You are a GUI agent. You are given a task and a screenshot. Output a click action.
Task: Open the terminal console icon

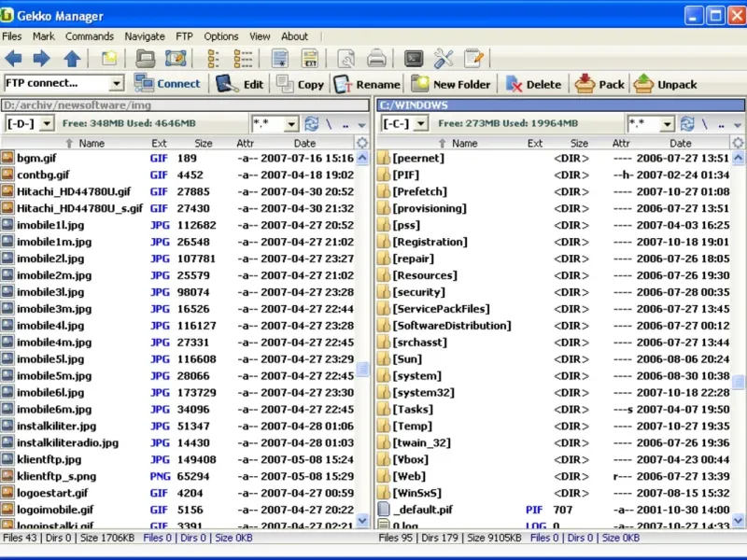pyautogui.click(x=414, y=59)
